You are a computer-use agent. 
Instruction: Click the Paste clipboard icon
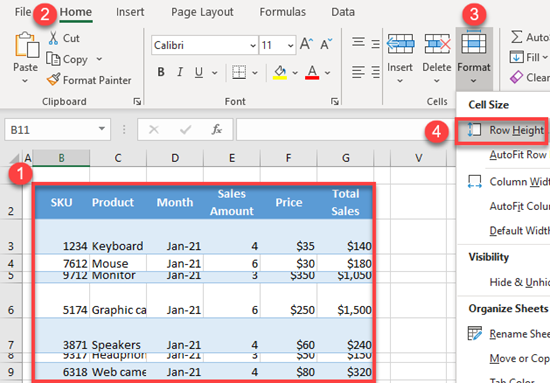click(26, 45)
